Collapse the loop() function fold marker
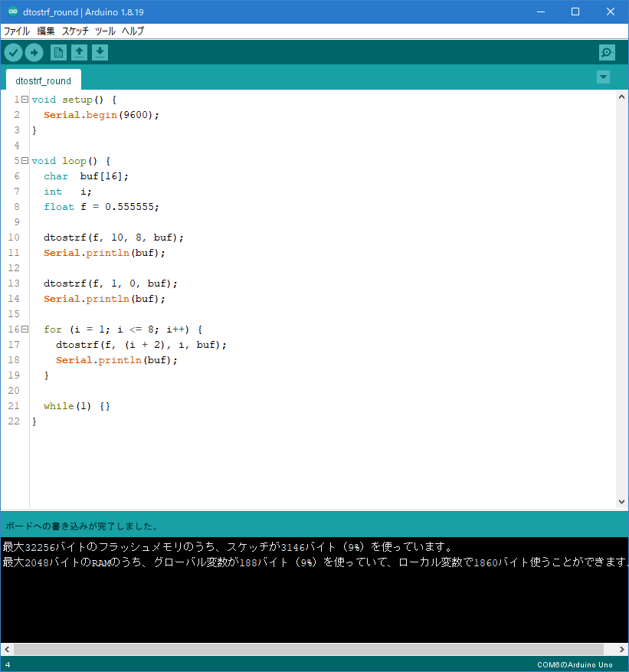The width and height of the screenshot is (629, 672). (25, 161)
